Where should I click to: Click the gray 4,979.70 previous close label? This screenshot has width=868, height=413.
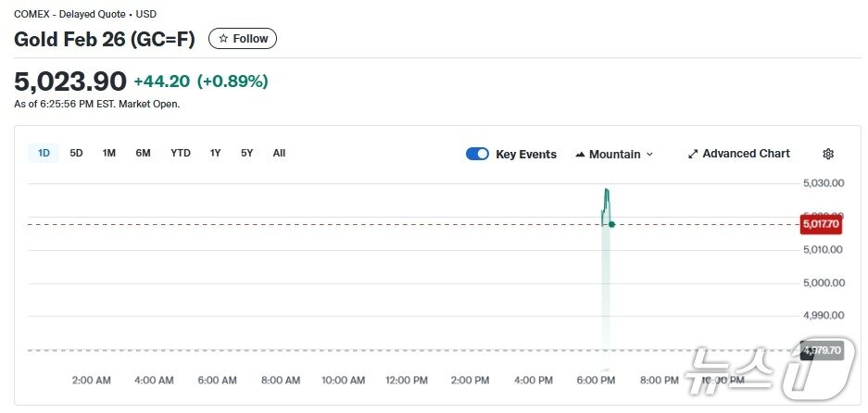[821, 350]
